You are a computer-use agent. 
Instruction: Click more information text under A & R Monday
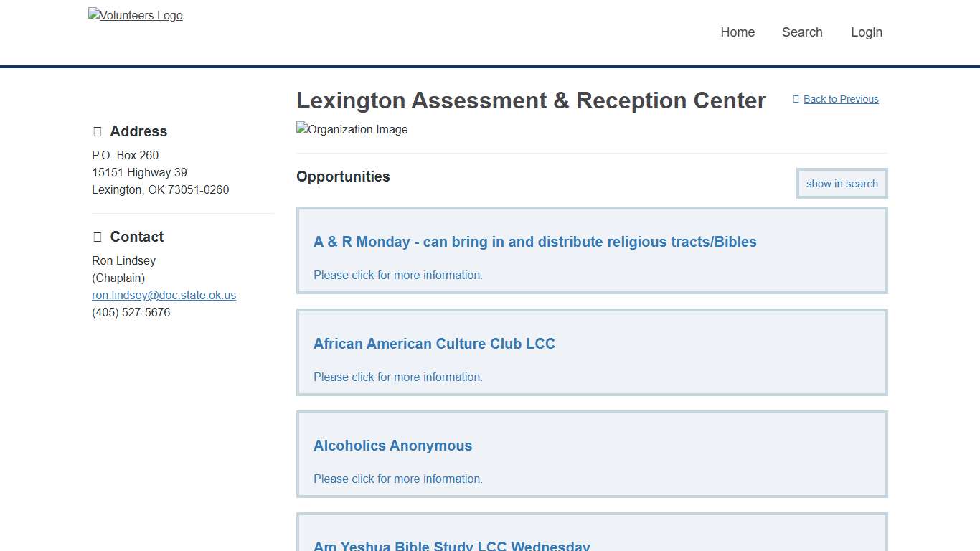tap(398, 275)
